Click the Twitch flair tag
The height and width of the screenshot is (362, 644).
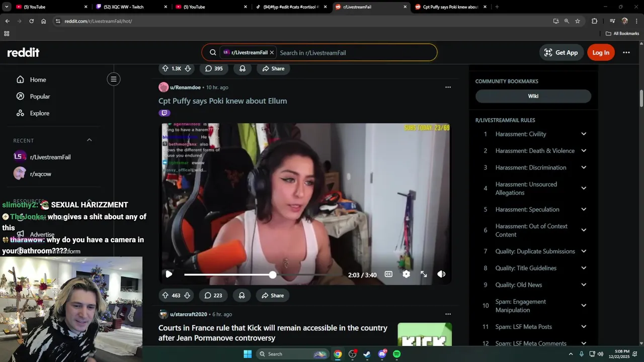click(165, 113)
